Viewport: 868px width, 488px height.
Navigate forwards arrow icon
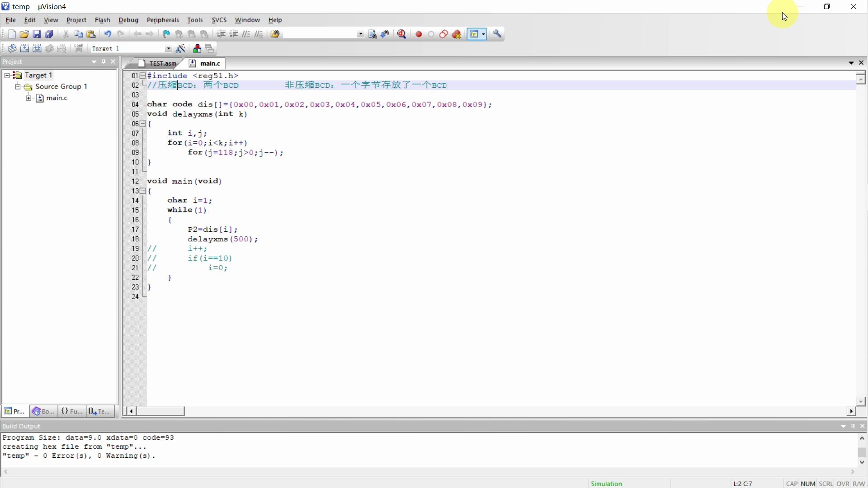[x=150, y=34]
